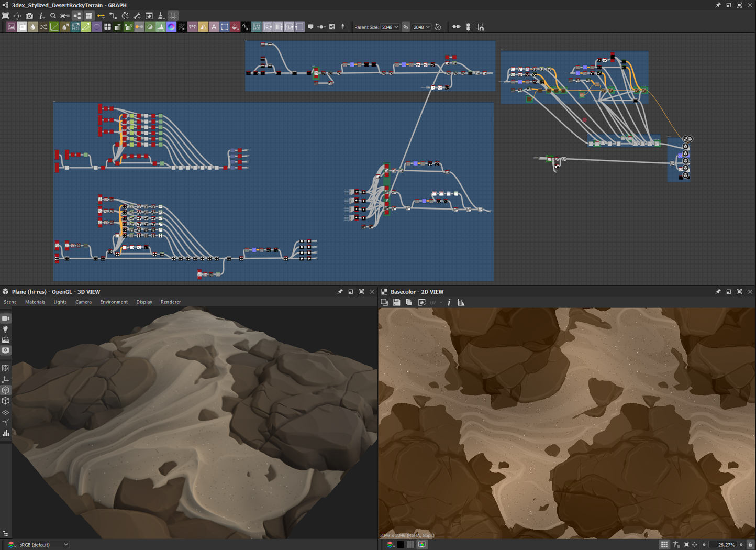Click the snap-to-grid magnet icon
The height and width of the screenshot is (550, 756).
pos(481,27)
